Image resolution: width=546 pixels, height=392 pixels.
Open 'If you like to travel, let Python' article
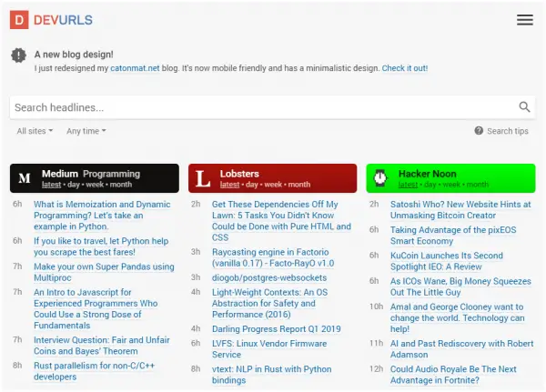(101, 246)
